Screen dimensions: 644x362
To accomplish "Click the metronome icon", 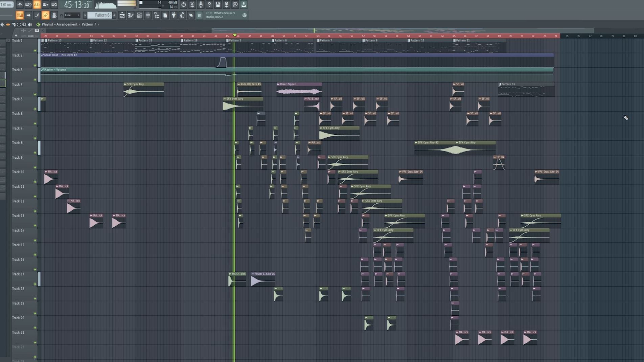I will tap(20, 5).
